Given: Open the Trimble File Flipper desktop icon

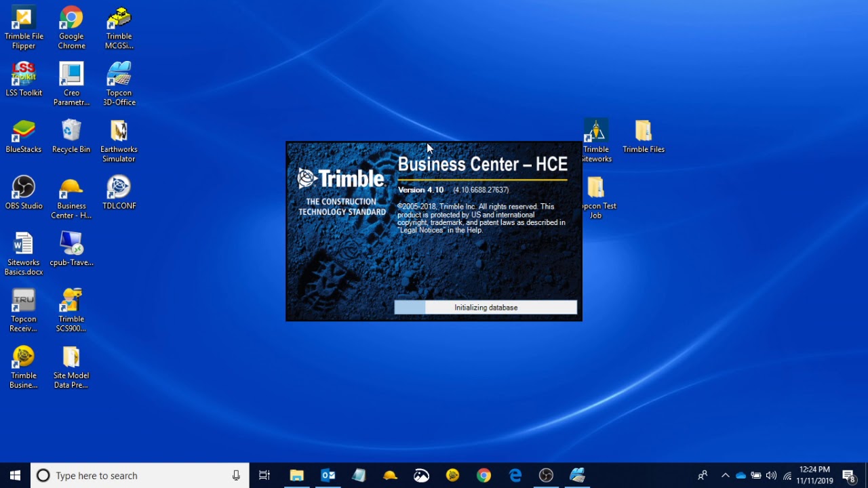Looking at the screenshot, I should (24, 28).
